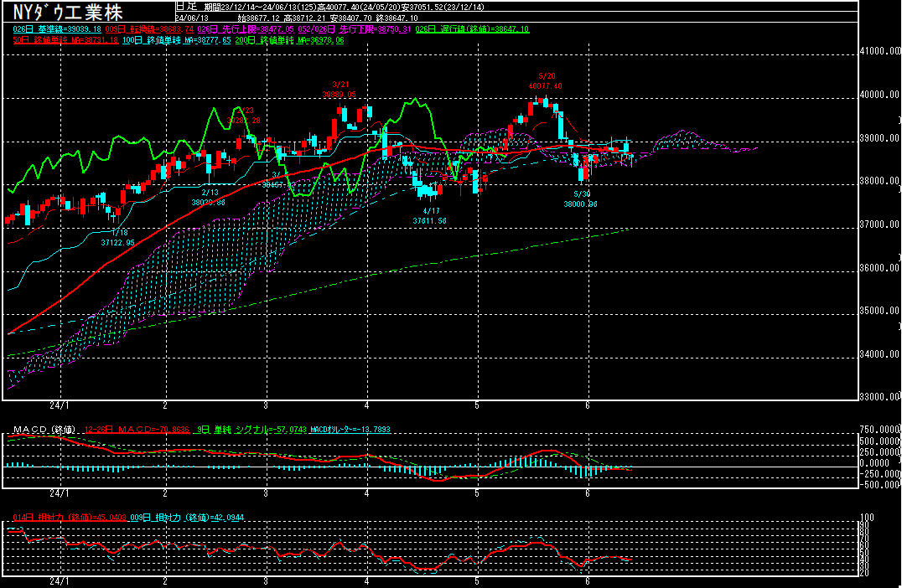The image size is (902, 588).
Task: Click month 5 label under the MACD panel
Action: click(477, 493)
